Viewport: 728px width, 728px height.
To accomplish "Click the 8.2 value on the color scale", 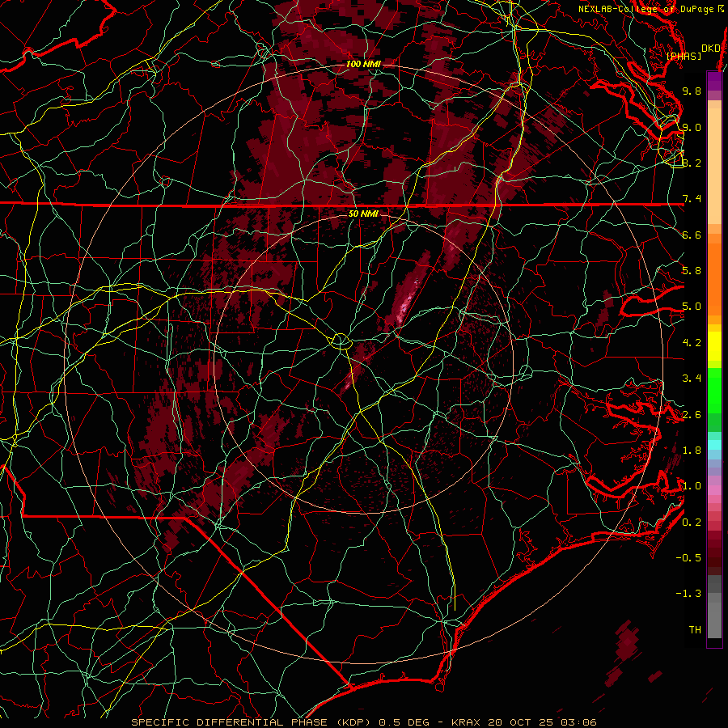I will pyautogui.click(x=692, y=163).
